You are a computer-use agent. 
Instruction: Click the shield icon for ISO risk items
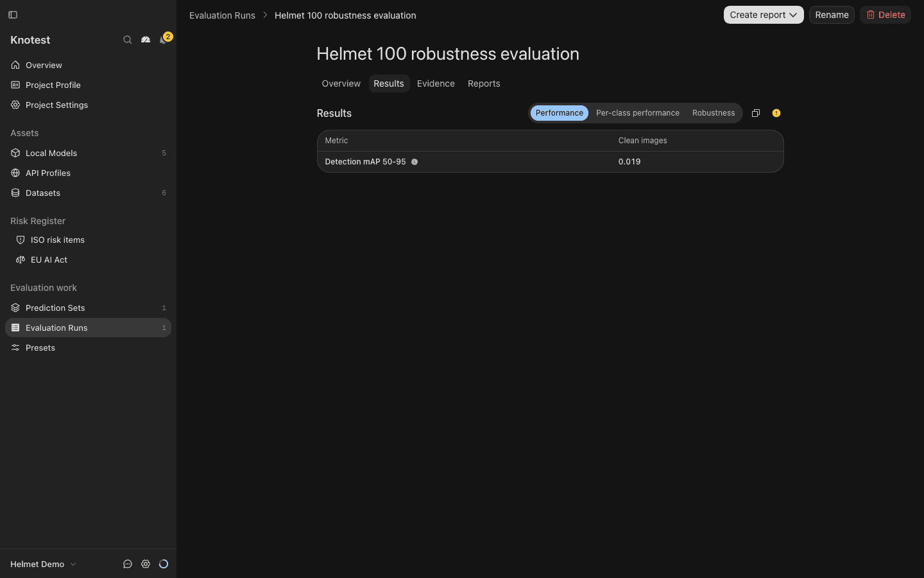(21, 240)
